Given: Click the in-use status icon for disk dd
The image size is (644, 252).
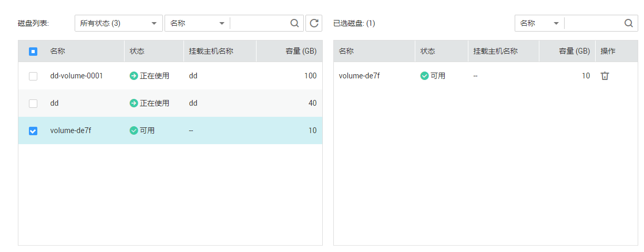Looking at the screenshot, I should click(134, 103).
